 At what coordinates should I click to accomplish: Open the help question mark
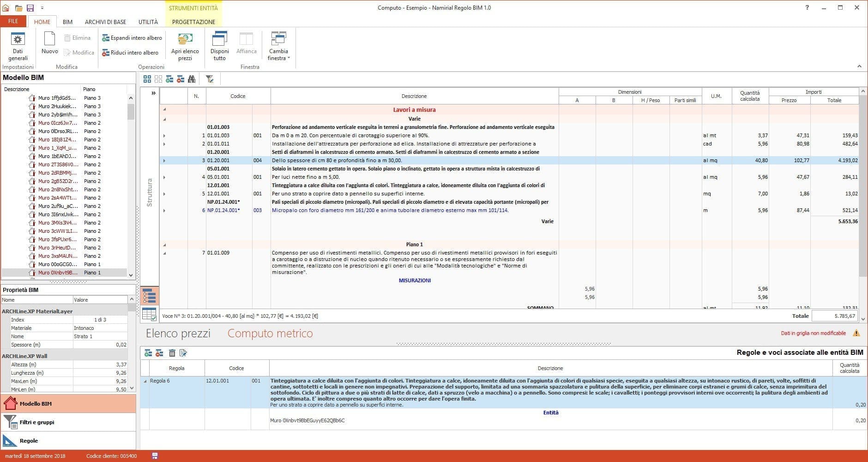(x=807, y=7)
